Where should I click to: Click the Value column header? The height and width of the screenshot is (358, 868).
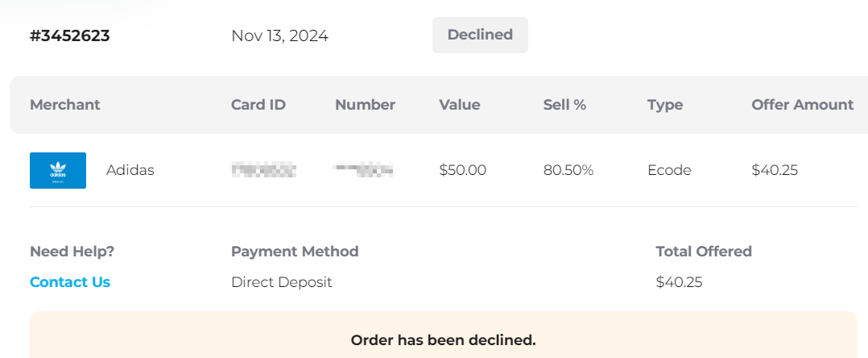click(460, 105)
